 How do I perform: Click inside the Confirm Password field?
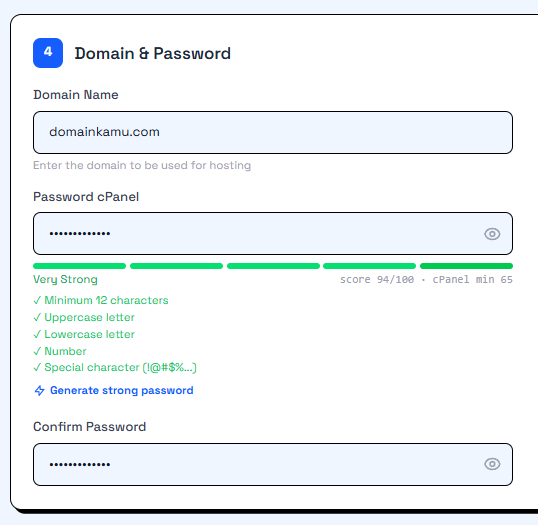[x=273, y=464]
